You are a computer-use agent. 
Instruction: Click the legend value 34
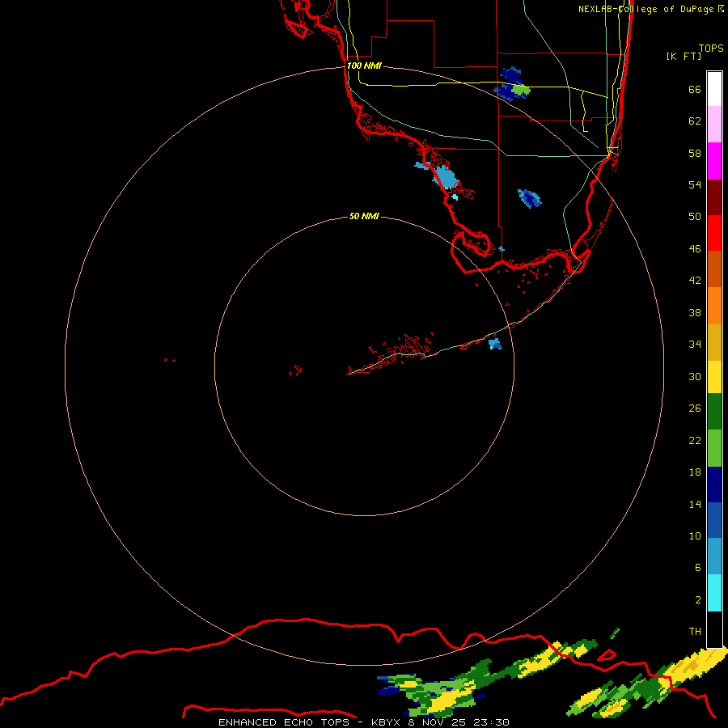pyautogui.click(x=695, y=345)
